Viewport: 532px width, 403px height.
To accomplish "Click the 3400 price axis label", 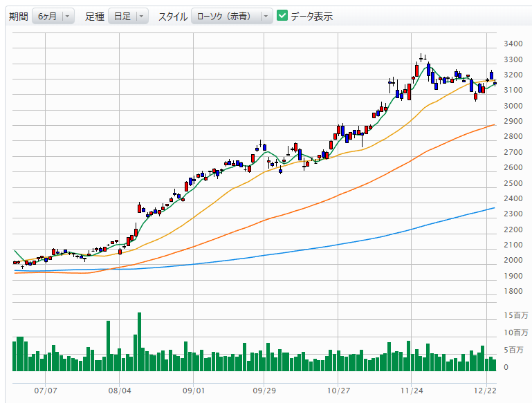I will pos(513,44).
